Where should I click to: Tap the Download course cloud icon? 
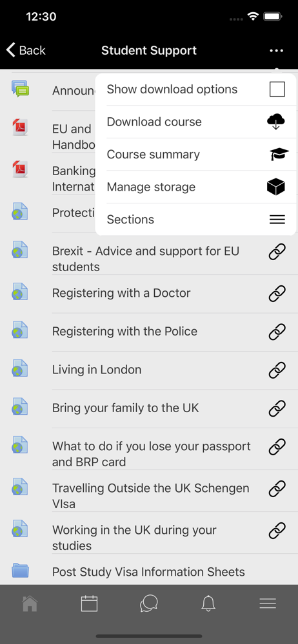(276, 122)
